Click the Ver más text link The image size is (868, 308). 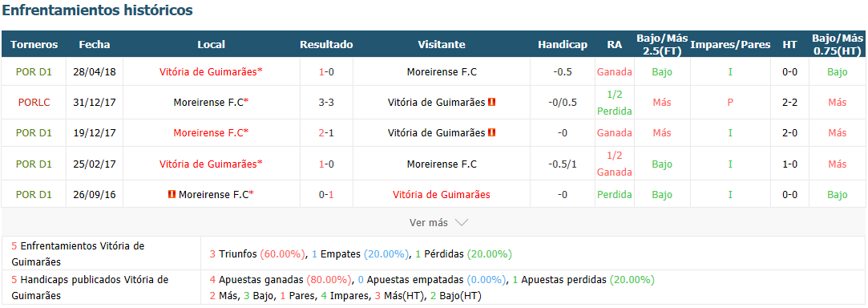(429, 223)
